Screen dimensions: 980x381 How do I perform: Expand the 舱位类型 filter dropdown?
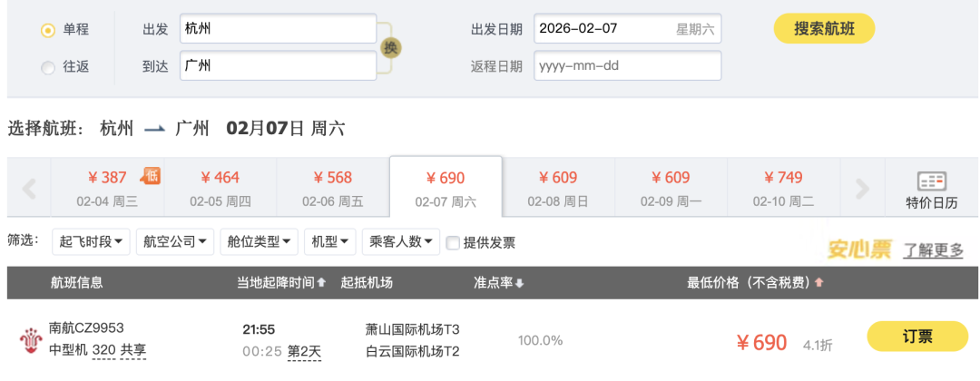pyautogui.click(x=259, y=241)
